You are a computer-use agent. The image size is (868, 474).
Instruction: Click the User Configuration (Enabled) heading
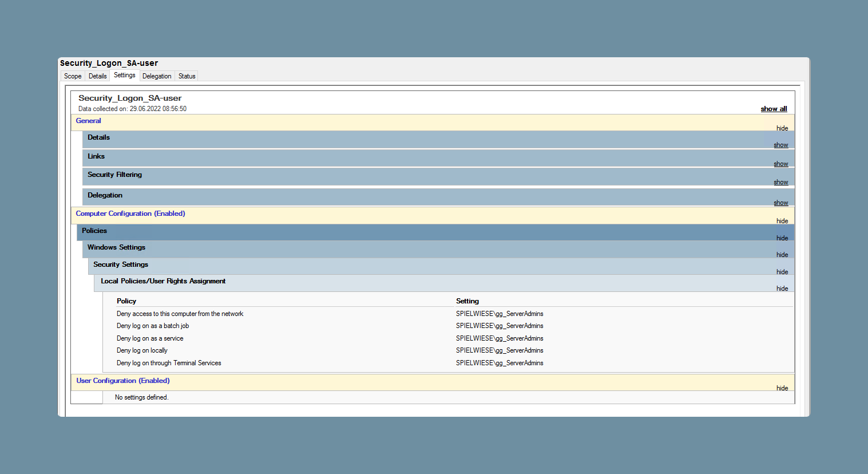pos(123,381)
